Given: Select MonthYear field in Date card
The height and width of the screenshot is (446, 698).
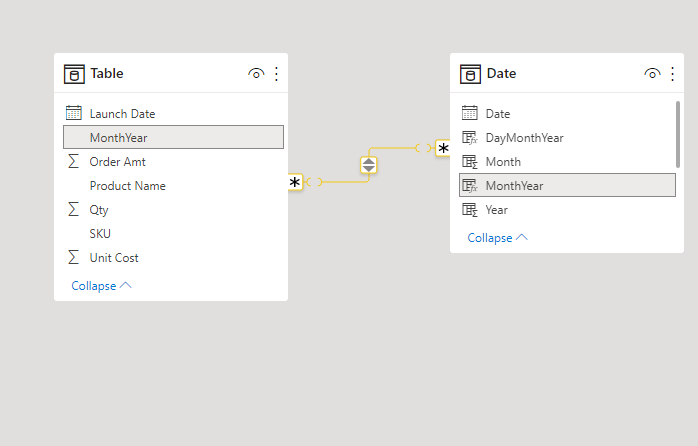Looking at the screenshot, I should 567,185.
